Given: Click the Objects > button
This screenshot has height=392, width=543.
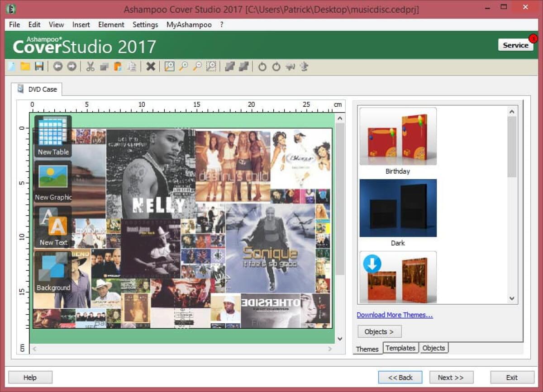Looking at the screenshot, I should coord(379,331).
